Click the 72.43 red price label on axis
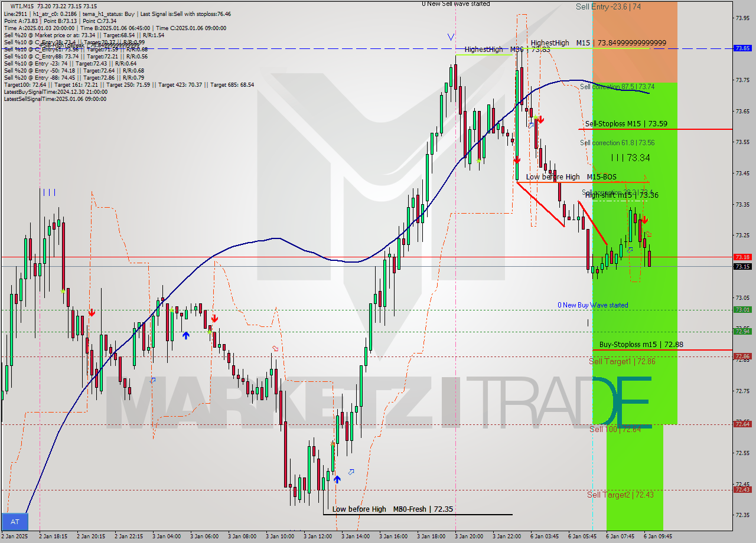 (742, 490)
